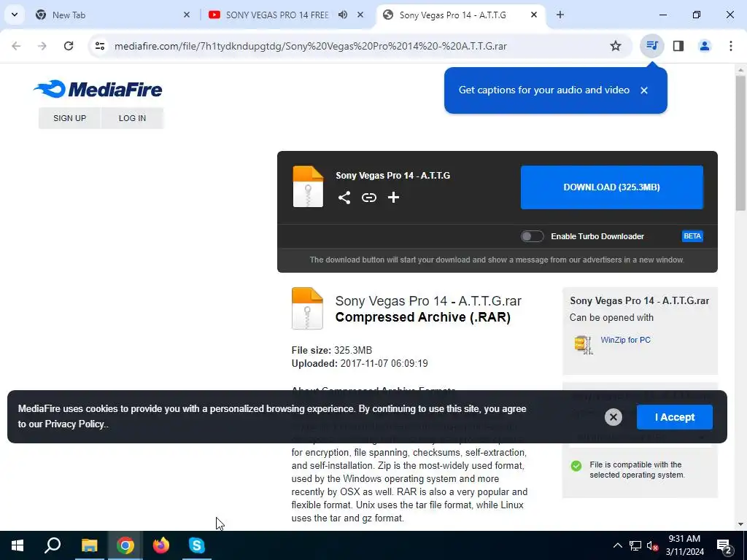This screenshot has width=747, height=560.
Task: Show hidden system tray icons
Action: click(x=617, y=545)
